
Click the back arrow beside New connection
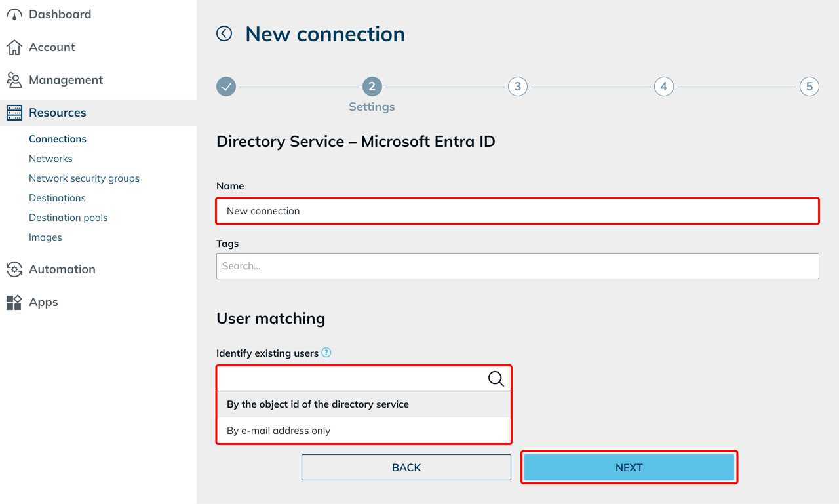click(224, 33)
